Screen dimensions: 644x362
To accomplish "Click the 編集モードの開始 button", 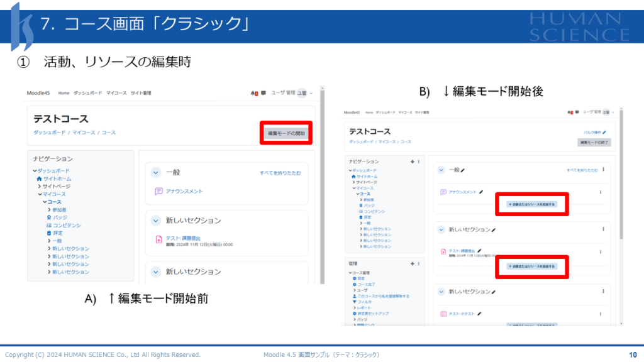I will click(286, 133).
